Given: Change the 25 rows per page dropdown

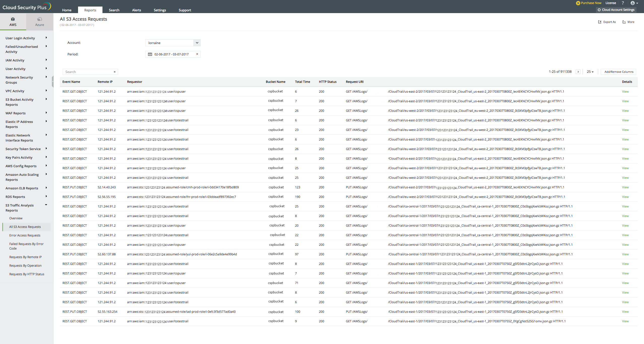Looking at the screenshot, I should click(x=590, y=72).
